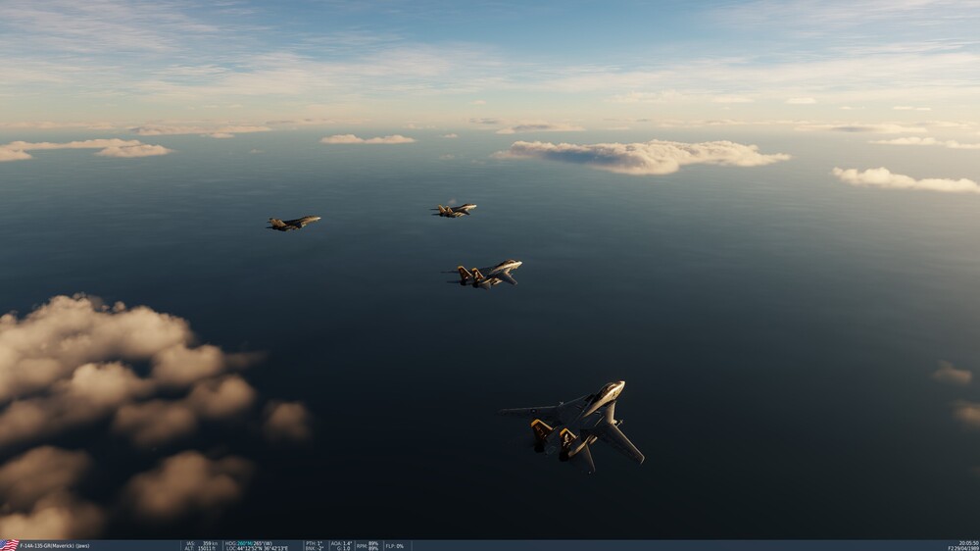Image resolution: width=980 pixels, height=551 pixels.
Task: Select the farthest F-14 in the lead
Action: (293, 223)
